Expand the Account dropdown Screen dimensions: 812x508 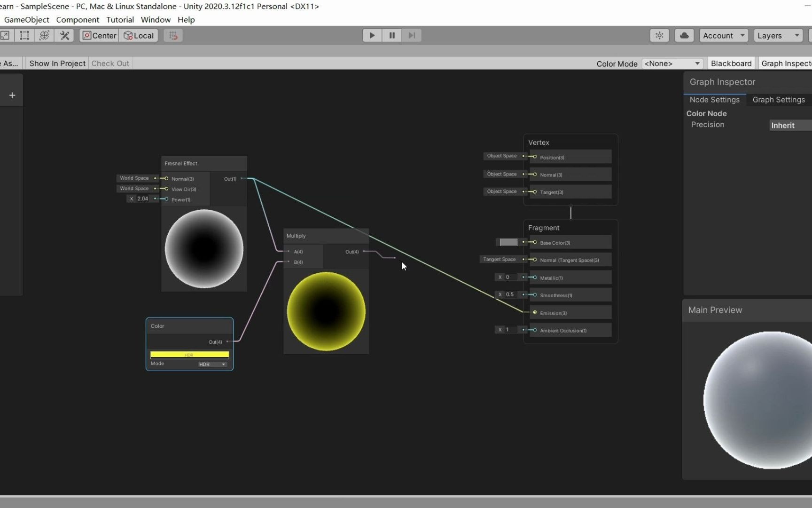click(x=724, y=35)
